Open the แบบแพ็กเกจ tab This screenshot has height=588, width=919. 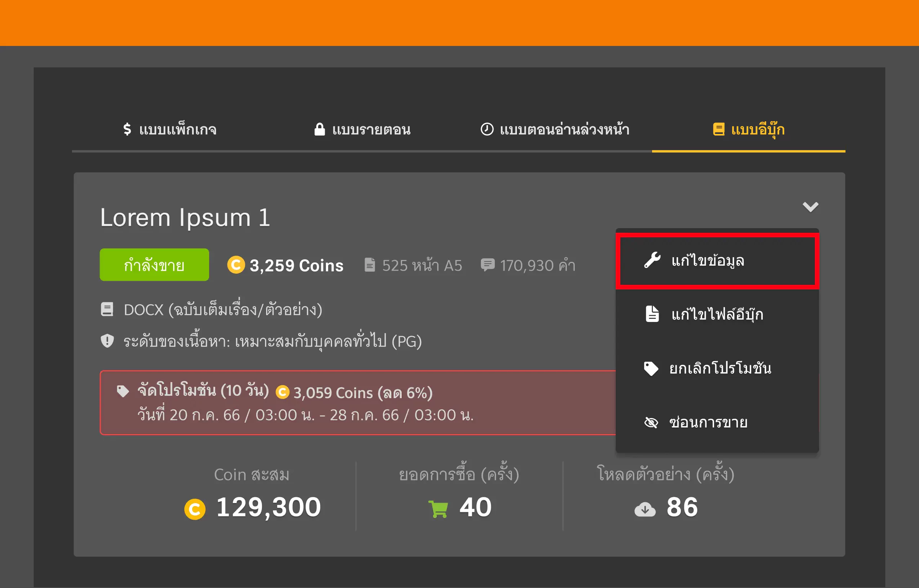pos(170,129)
